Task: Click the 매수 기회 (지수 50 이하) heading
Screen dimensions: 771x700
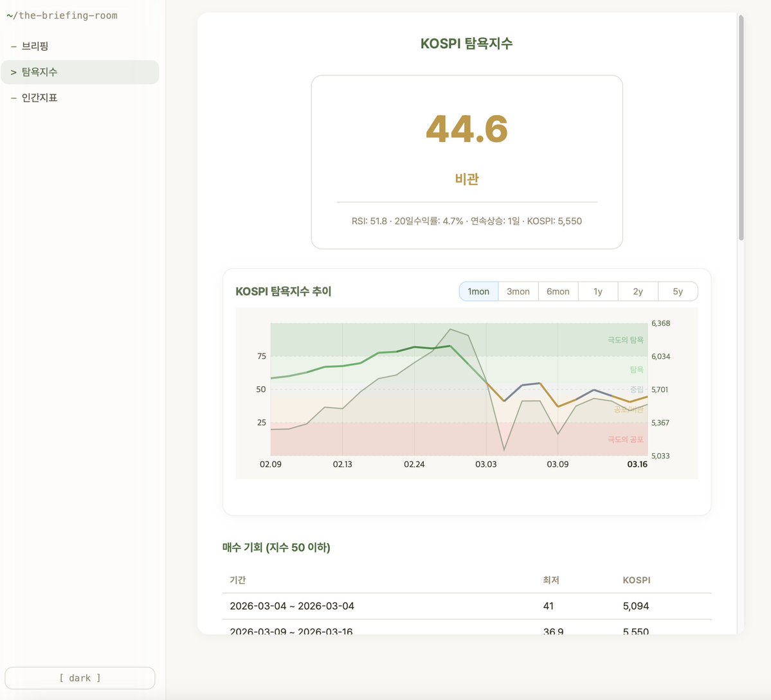Action: tap(277, 547)
